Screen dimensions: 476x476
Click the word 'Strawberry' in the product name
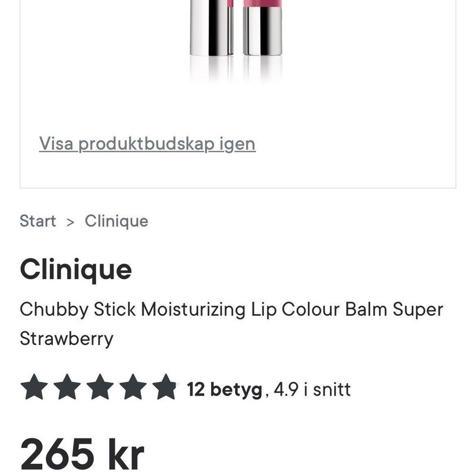pyautogui.click(x=67, y=338)
